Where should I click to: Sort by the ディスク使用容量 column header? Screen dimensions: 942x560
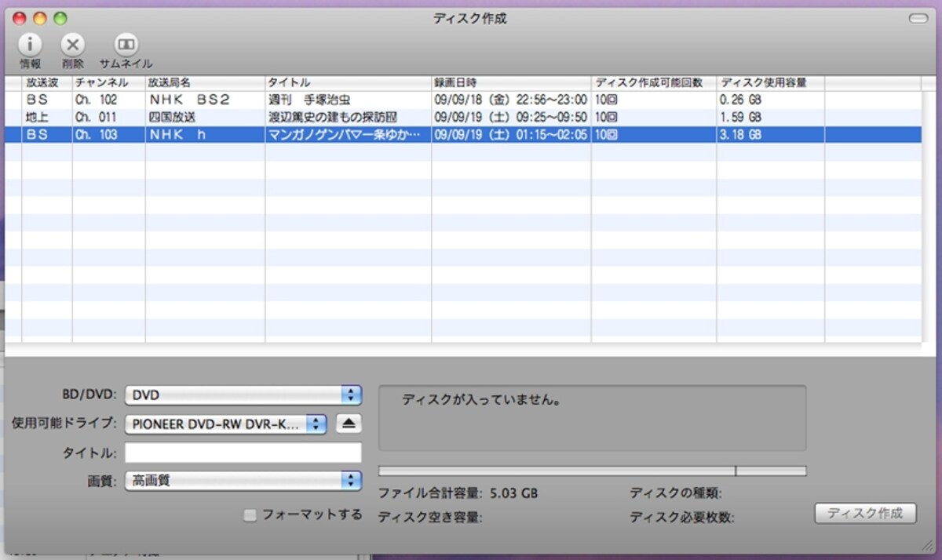(x=770, y=82)
